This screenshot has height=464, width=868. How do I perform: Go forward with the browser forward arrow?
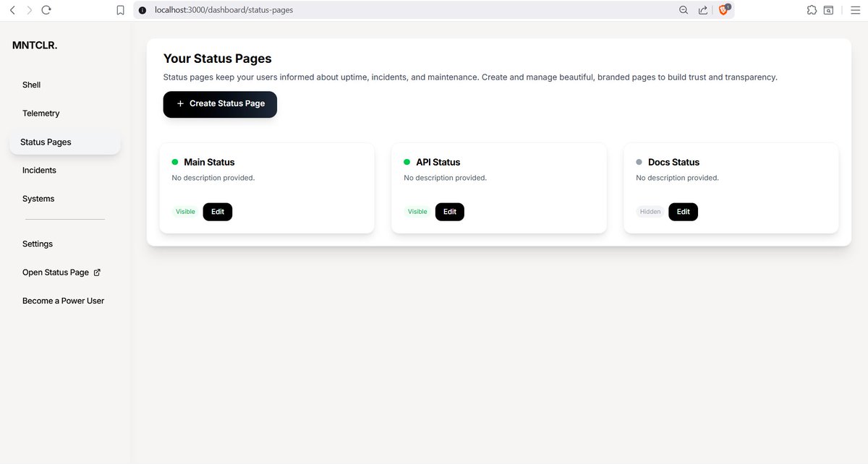29,10
